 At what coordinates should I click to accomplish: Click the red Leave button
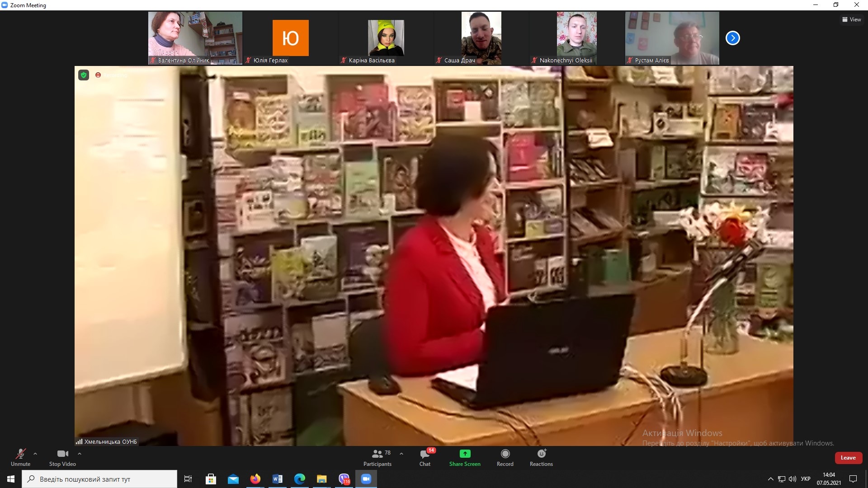(848, 458)
